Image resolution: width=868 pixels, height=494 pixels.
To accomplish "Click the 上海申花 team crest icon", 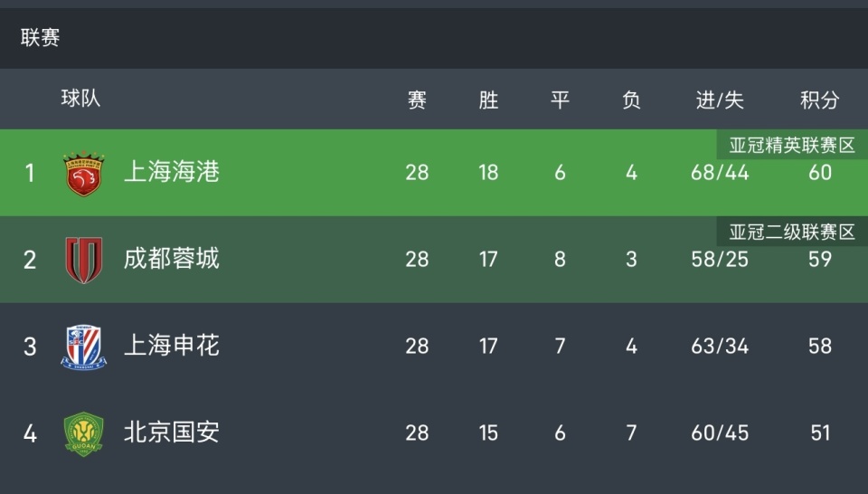I will click(83, 347).
